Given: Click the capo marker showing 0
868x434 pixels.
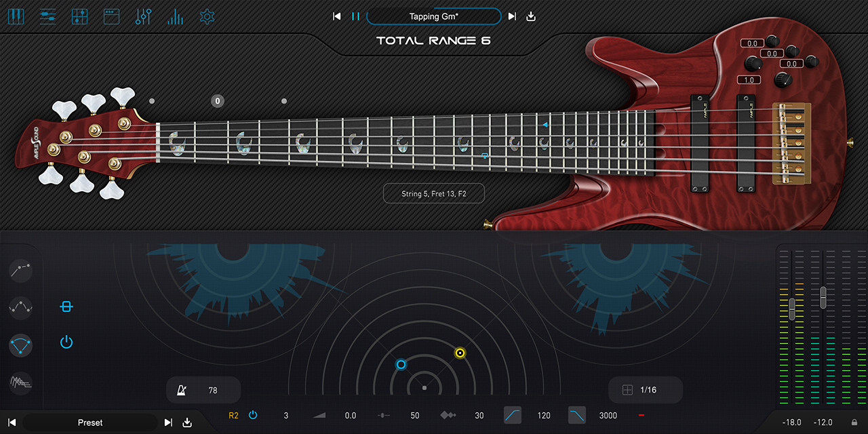Looking at the screenshot, I should (x=217, y=101).
